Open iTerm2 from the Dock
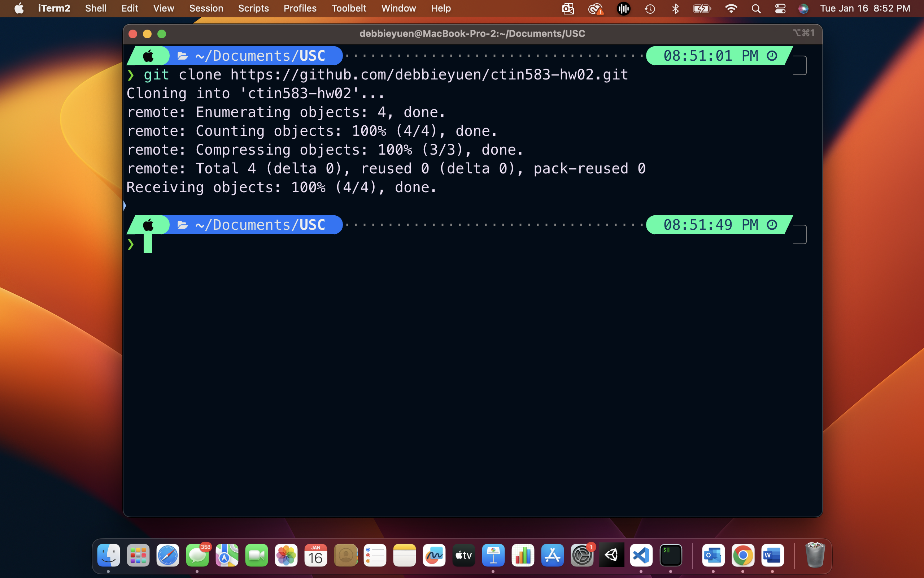Viewport: 924px width, 578px height. [x=671, y=555]
